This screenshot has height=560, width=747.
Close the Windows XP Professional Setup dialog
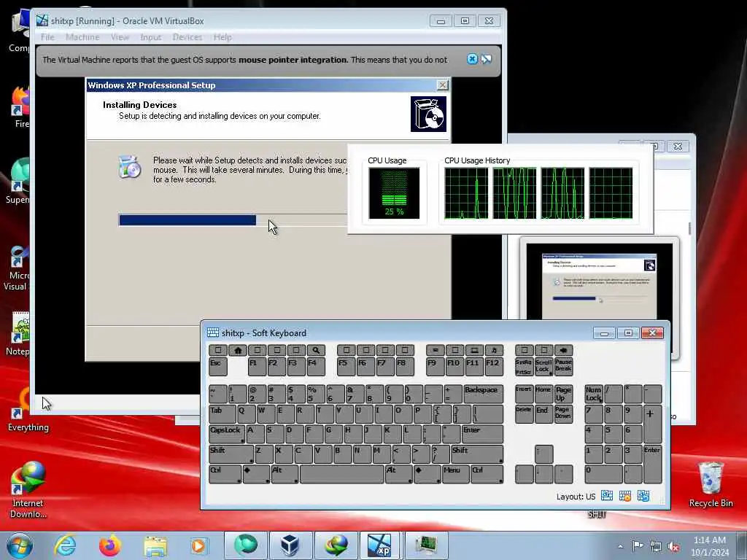(443, 85)
